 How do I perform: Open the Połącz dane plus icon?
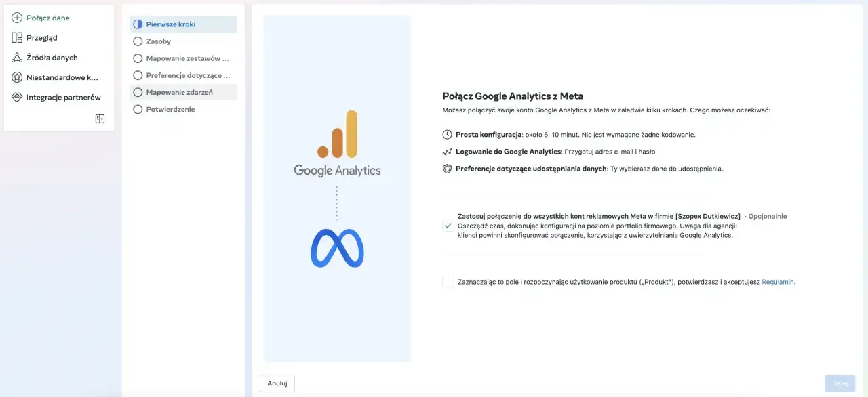point(16,18)
